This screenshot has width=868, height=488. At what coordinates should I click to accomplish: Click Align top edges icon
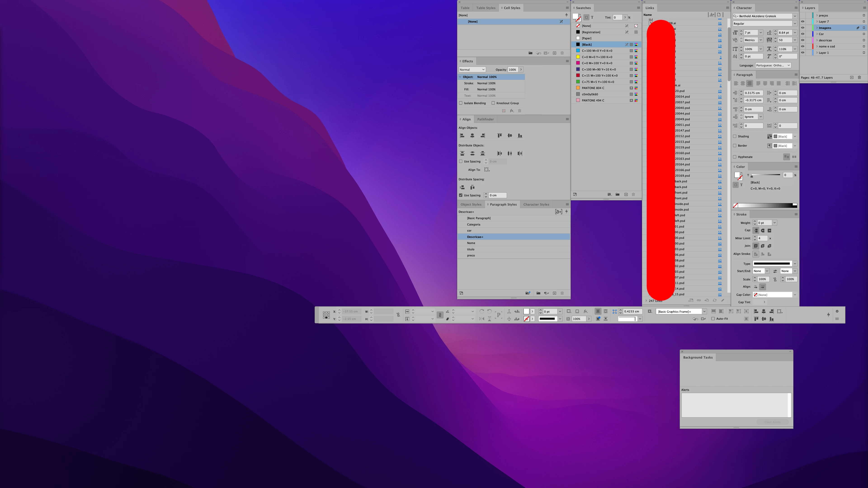[x=499, y=136]
